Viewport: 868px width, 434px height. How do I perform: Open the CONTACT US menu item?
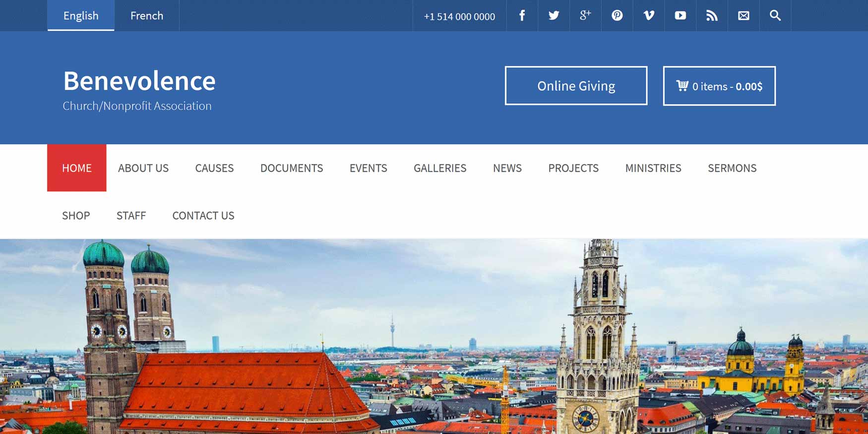[203, 216]
